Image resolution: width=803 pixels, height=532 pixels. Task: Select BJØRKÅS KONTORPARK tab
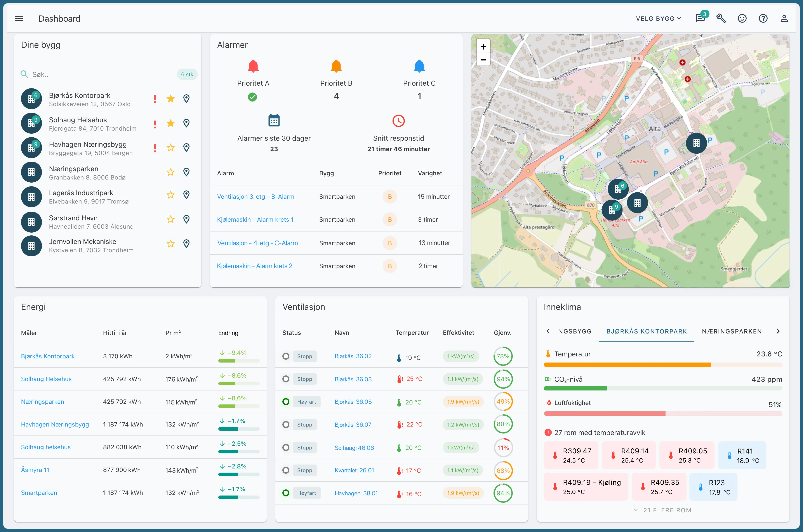coord(646,331)
